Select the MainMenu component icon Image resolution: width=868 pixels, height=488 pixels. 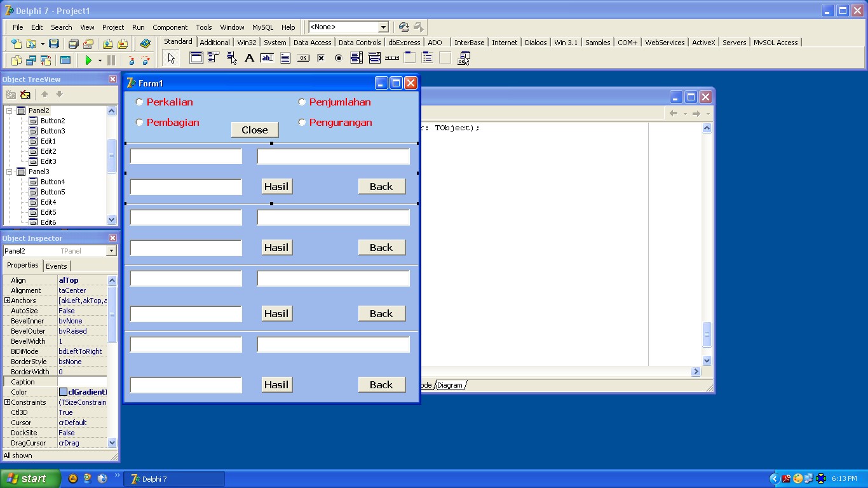[x=214, y=58]
